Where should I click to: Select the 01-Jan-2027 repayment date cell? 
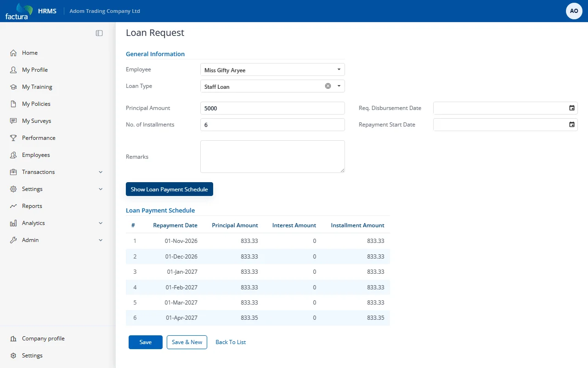pyautogui.click(x=182, y=272)
